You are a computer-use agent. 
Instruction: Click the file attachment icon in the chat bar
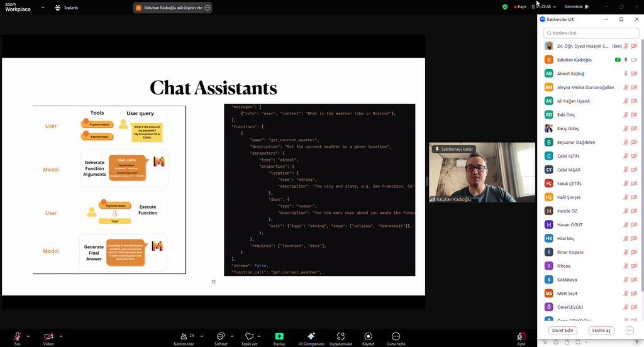567,342
